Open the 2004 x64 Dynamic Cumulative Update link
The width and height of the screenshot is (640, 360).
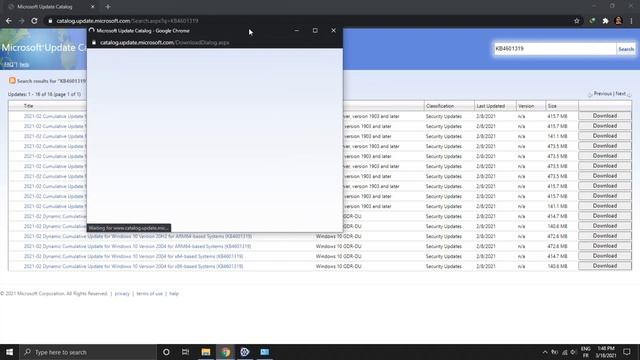click(x=133, y=256)
